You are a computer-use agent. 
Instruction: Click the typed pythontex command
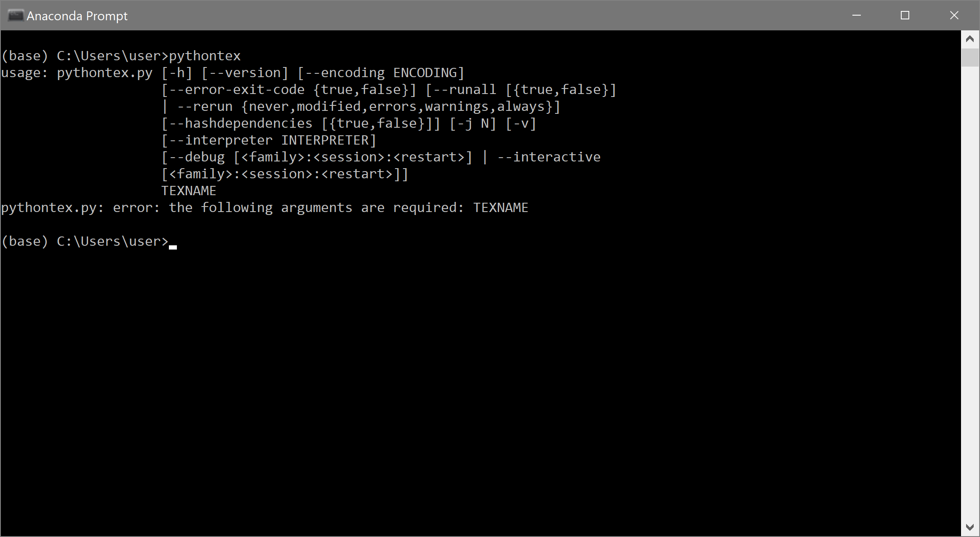205,55
